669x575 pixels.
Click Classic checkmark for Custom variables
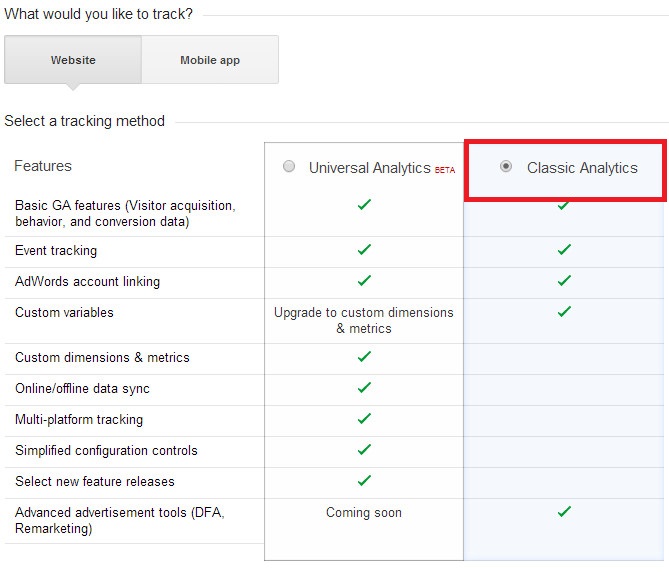(564, 311)
